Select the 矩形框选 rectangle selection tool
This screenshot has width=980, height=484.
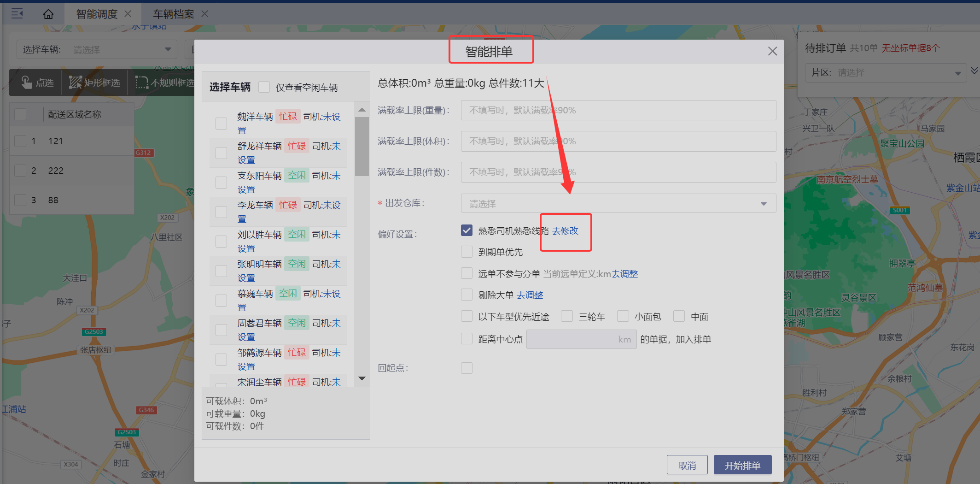click(94, 83)
